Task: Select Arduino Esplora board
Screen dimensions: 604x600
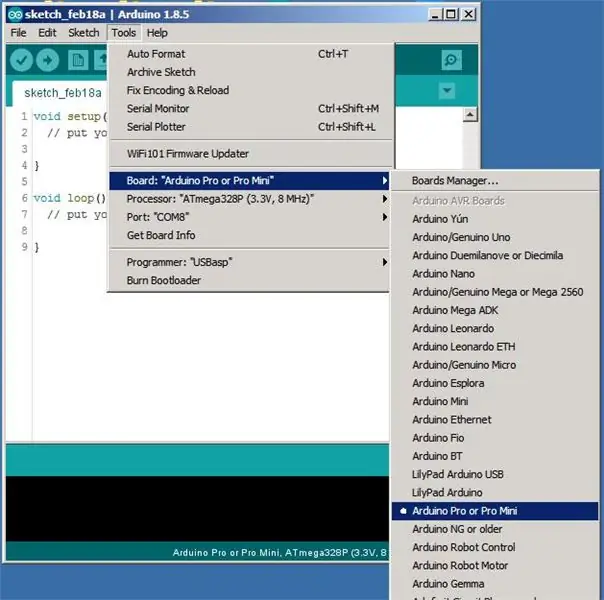Action: tap(495, 383)
